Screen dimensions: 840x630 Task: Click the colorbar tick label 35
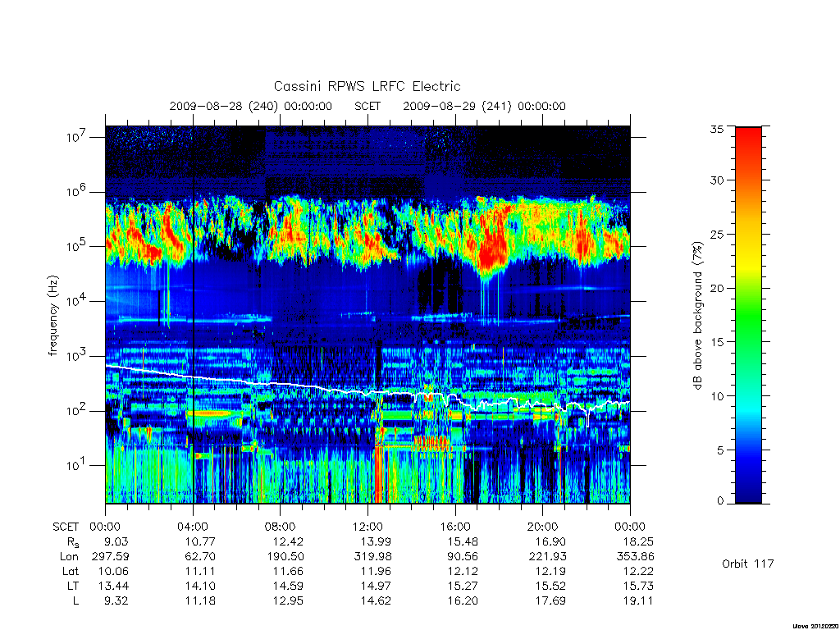click(x=716, y=129)
